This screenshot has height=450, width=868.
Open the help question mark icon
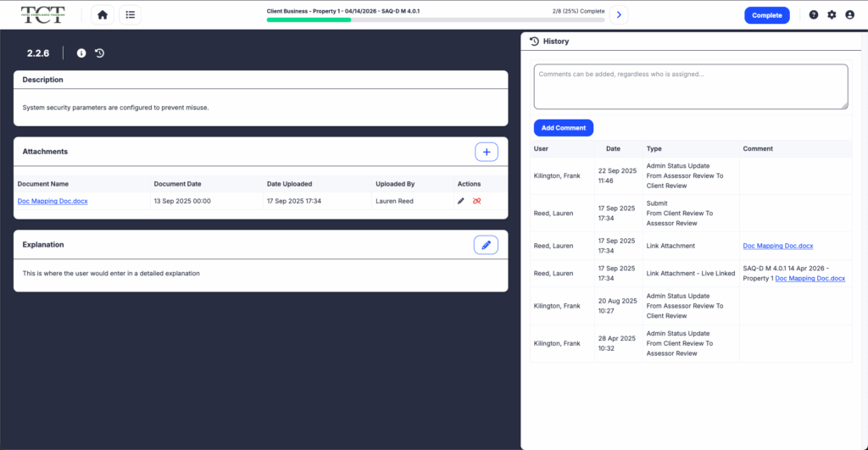click(814, 14)
